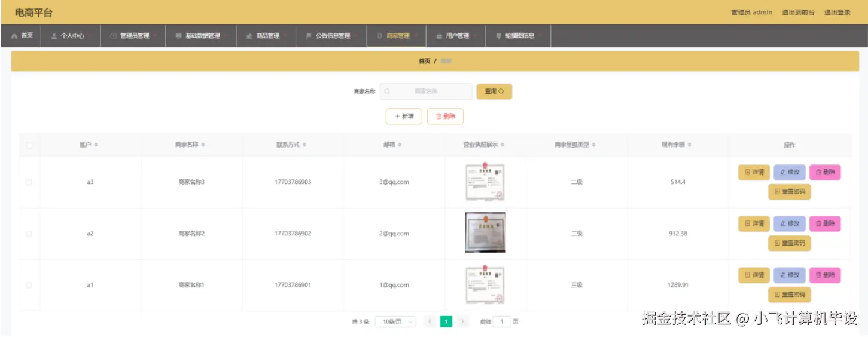Click 详情 button for row a1

(x=754, y=275)
